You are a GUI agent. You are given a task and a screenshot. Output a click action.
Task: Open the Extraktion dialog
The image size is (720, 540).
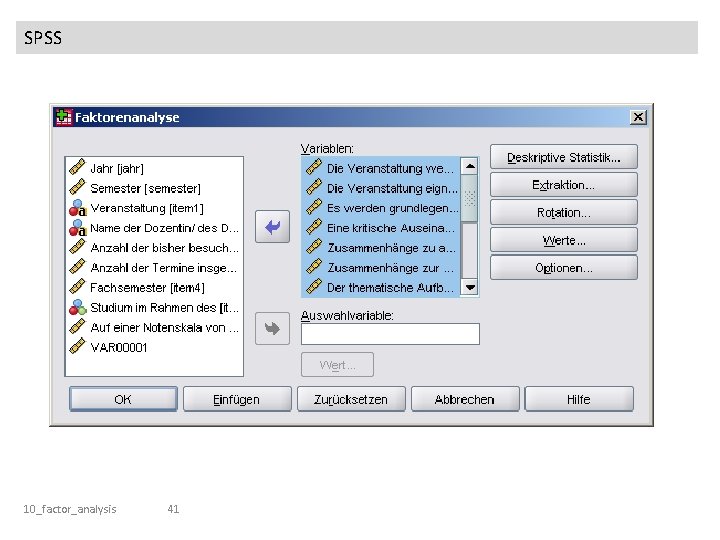pyautogui.click(x=563, y=185)
